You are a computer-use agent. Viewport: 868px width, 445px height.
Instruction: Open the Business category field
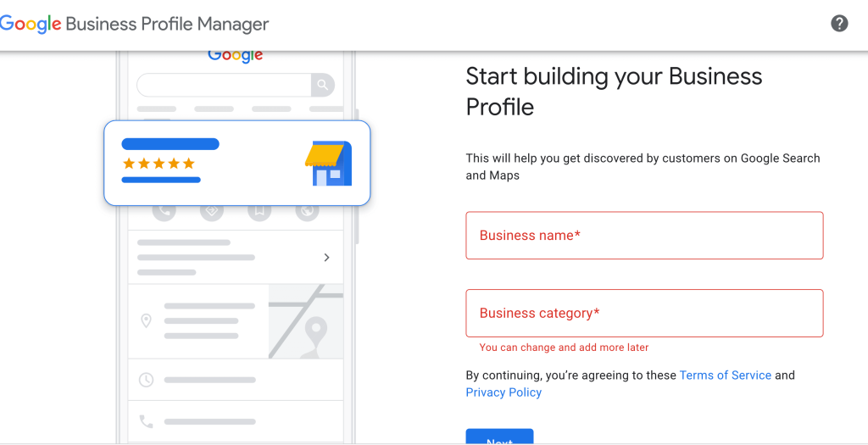644,314
